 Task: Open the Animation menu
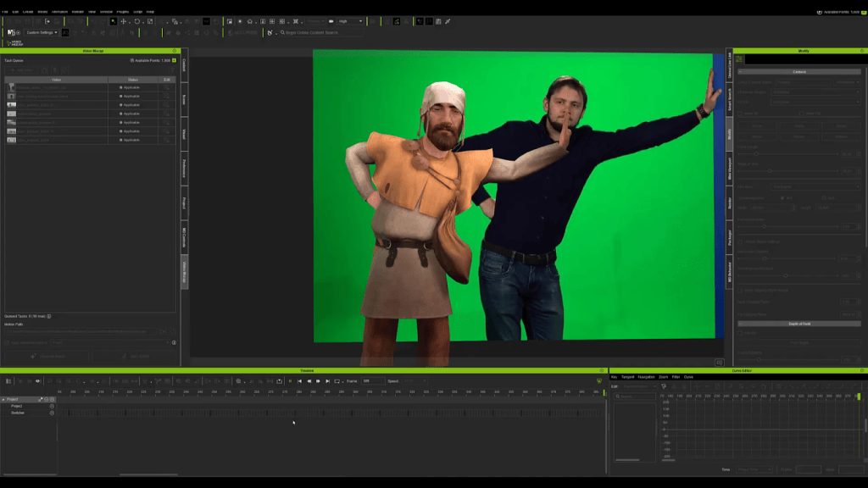(x=60, y=12)
